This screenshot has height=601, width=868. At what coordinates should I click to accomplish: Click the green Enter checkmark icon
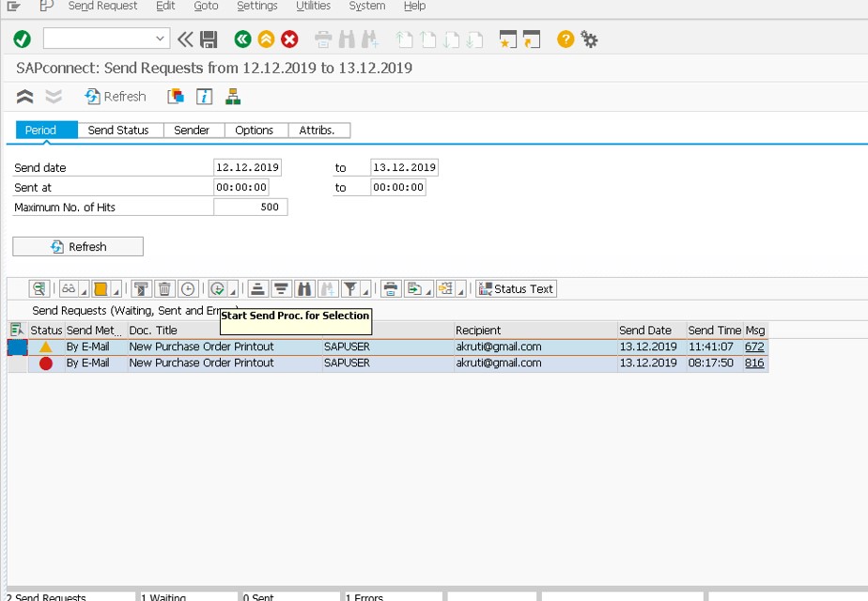coord(23,39)
